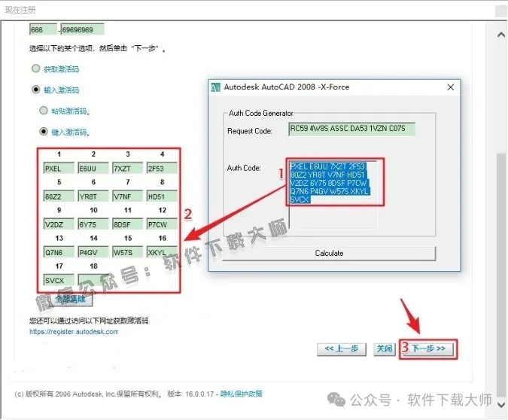The image size is (508, 420).
Task: Close the X-Force keygen window
Action: point(450,87)
